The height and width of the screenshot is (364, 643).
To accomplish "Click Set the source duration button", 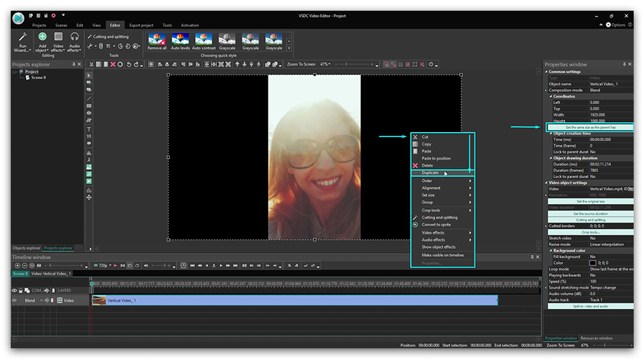I will pos(591,213).
